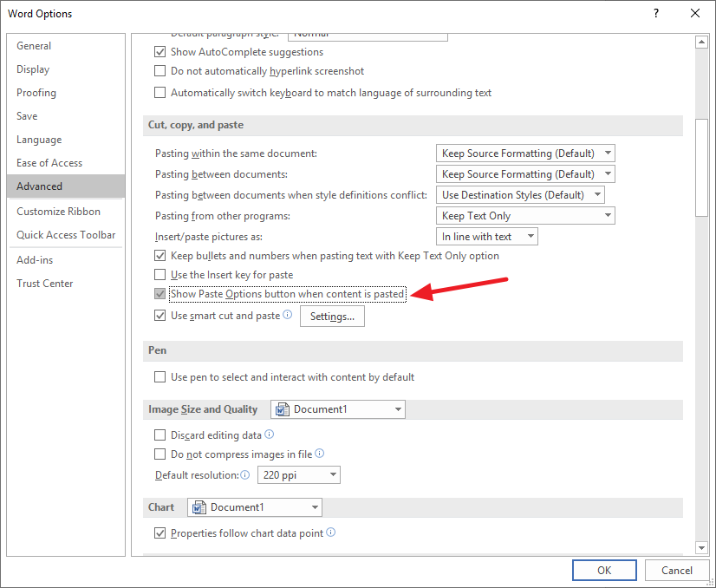The image size is (716, 588).
Task: Enable Use pen to select and interact
Action: point(159,377)
